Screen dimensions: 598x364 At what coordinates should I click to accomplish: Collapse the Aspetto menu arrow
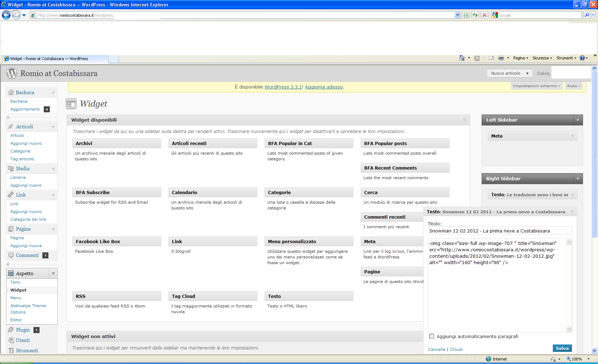(x=53, y=274)
